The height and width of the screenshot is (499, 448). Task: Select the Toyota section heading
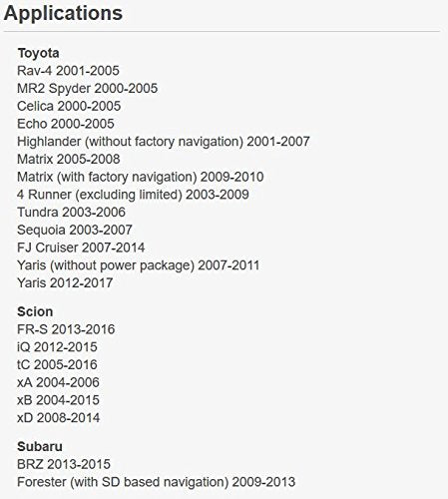tap(38, 53)
